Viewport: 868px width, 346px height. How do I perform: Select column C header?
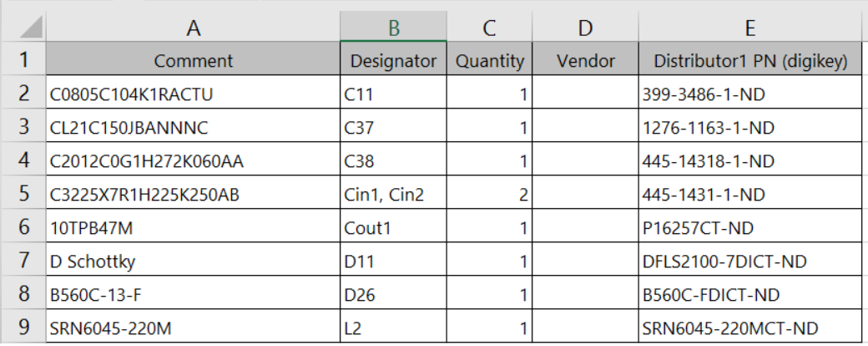pyautogui.click(x=490, y=28)
